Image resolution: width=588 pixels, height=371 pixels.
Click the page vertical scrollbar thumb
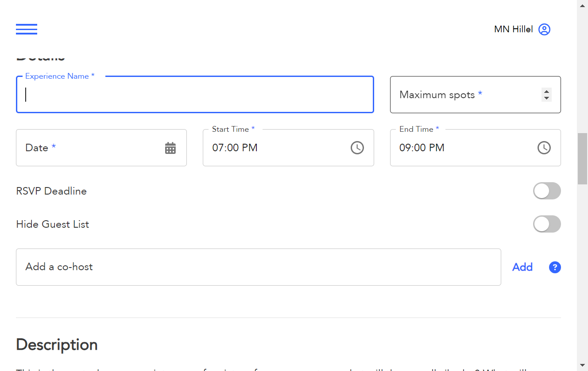[583, 158]
